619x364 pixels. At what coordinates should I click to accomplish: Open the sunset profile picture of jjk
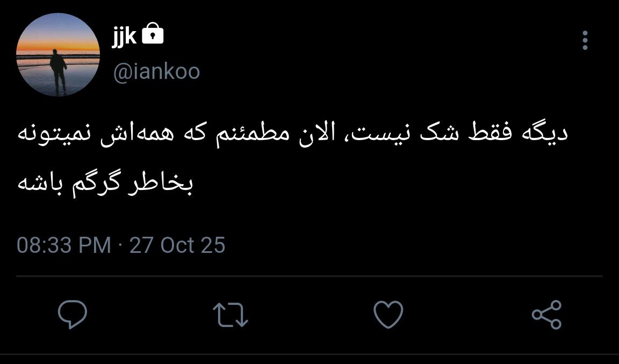[x=58, y=55]
